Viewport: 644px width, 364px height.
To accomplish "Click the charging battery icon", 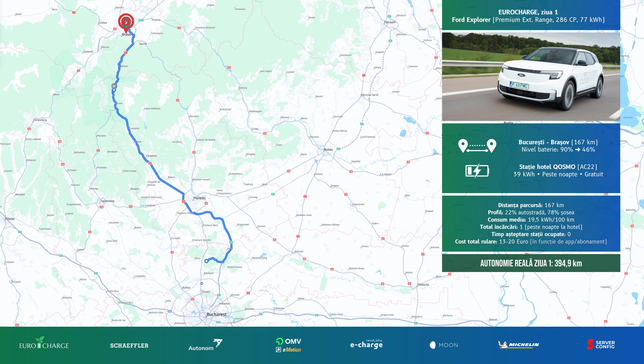I will pos(477,171).
